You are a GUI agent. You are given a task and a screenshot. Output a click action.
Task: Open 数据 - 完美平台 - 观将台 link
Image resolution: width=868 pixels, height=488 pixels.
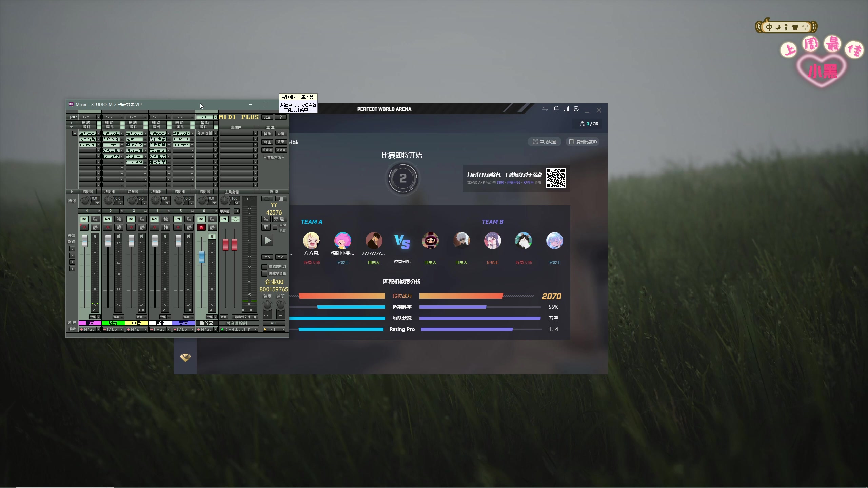[x=515, y=183]
